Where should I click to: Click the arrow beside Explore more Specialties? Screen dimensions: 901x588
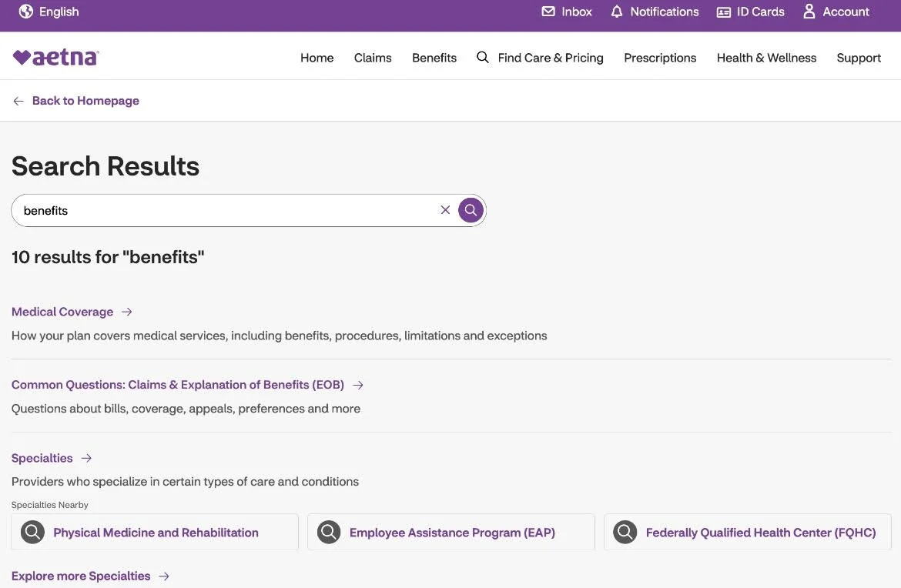pos(164,576)
